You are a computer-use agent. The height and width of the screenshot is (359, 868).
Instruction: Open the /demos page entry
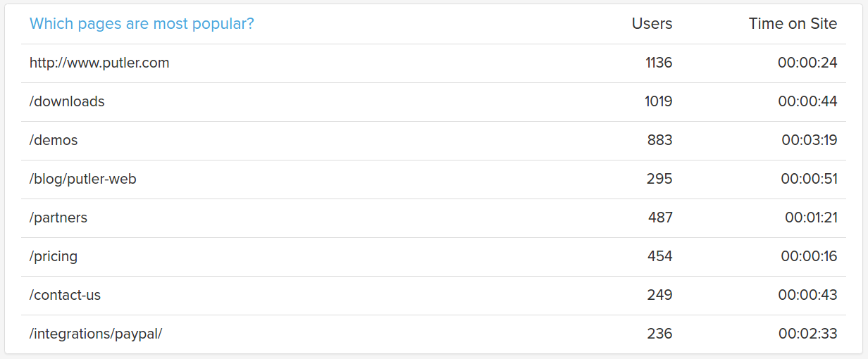pyautogui.click(x=54, y=140)
